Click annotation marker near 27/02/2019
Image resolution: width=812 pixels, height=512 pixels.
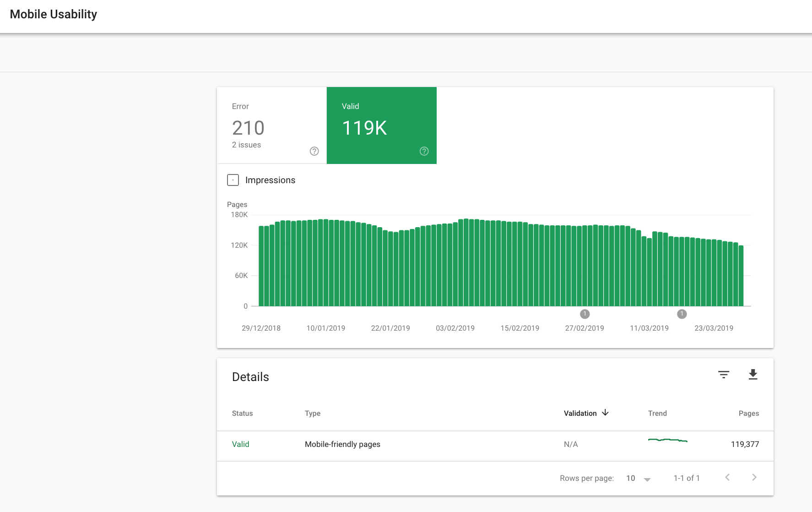(585, 314)
